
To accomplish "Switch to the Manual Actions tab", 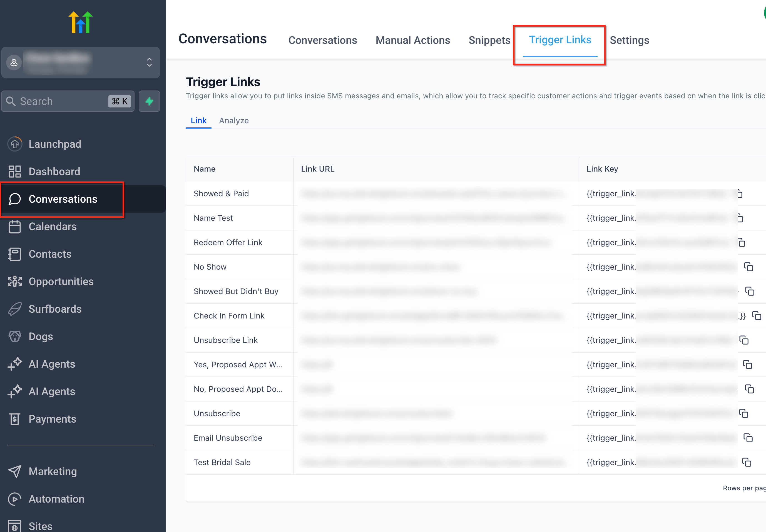I will [x=413, y=40].
